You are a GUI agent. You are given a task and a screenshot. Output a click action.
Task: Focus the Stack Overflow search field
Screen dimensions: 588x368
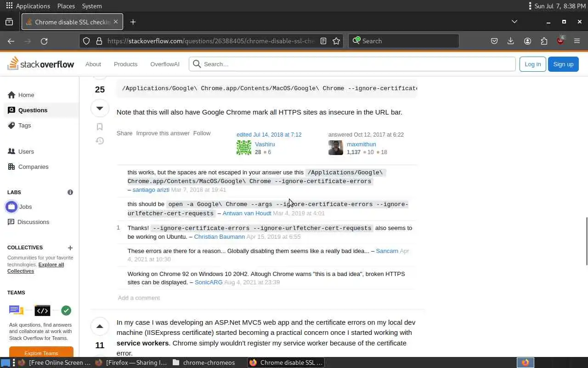[352, 64]
